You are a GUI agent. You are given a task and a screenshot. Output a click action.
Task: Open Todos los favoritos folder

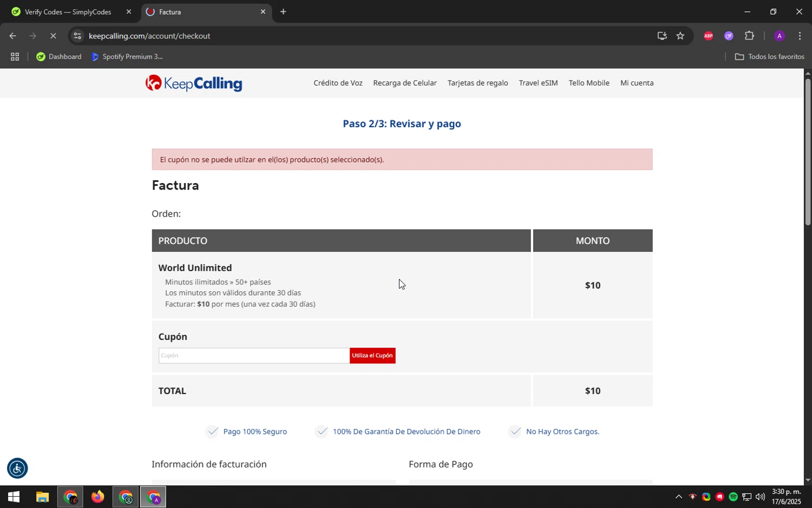coord(769,56)
